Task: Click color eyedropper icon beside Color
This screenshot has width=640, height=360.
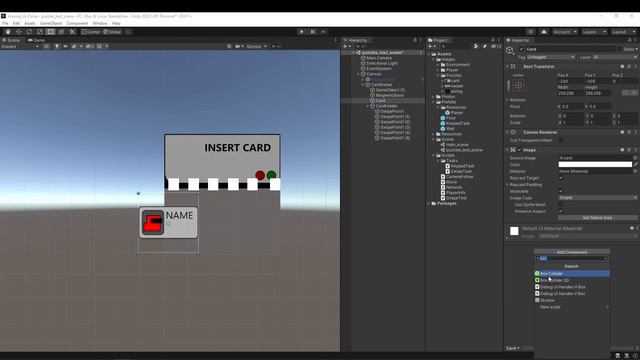Action: [x=636, y=164]
